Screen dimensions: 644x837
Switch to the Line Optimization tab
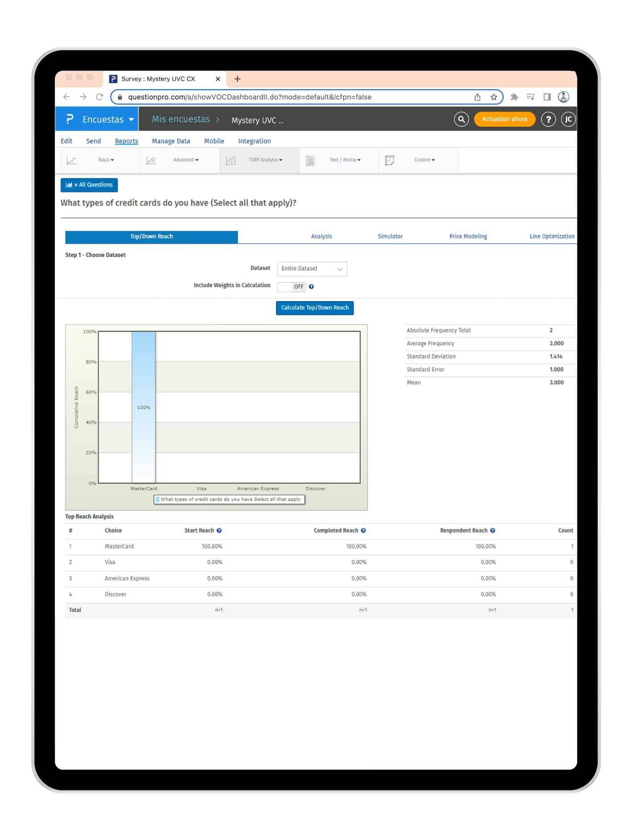(x=552, y=236)
